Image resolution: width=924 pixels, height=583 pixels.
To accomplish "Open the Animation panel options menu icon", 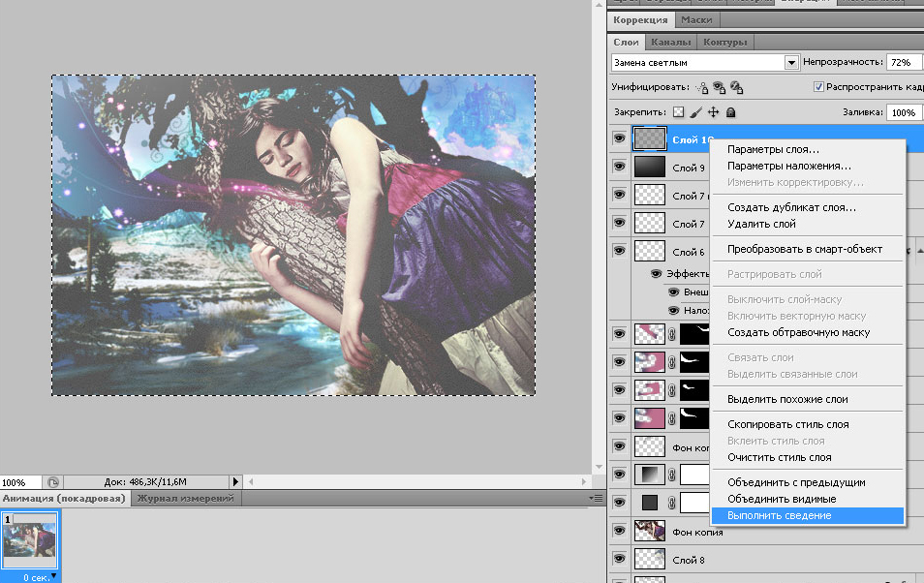I will click(596, 499).
